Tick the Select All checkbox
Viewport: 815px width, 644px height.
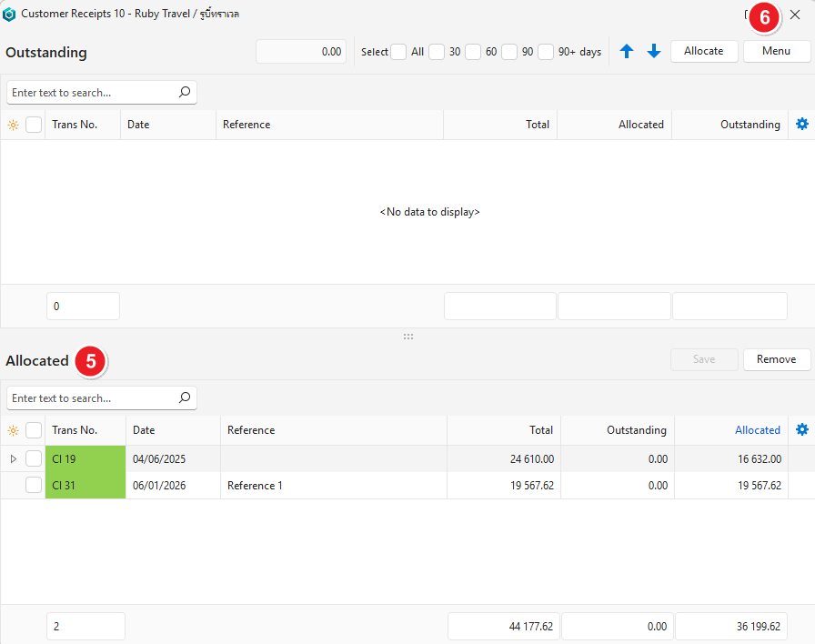point(398,52)
